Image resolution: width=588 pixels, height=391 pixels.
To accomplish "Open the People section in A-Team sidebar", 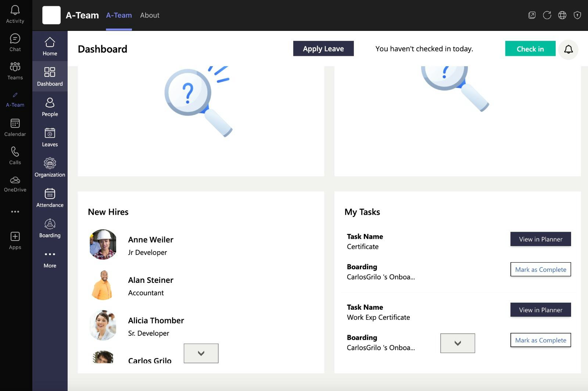I will click(50, 106).
